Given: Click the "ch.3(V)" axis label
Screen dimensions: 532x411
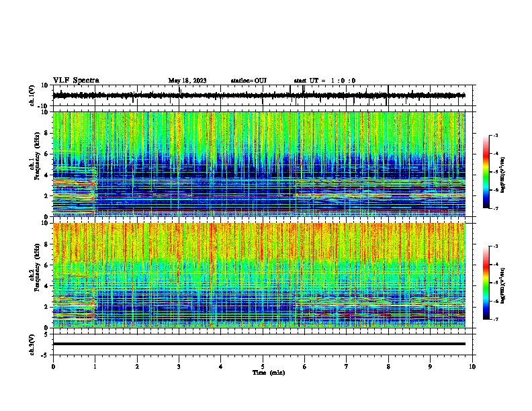Looking at the screenshot, I should [32, 345].
